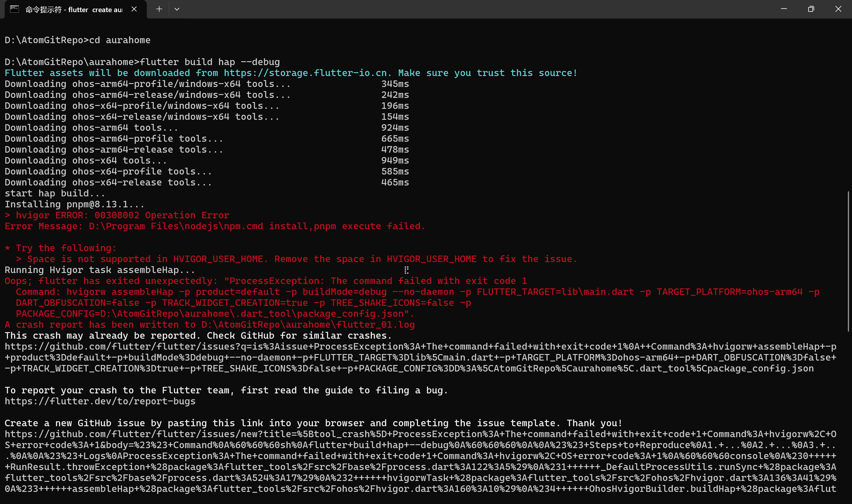The height and width of the screenshot is (504, 852).
Task: Minimize the terminal window
Action: click(x=784, y=9)
